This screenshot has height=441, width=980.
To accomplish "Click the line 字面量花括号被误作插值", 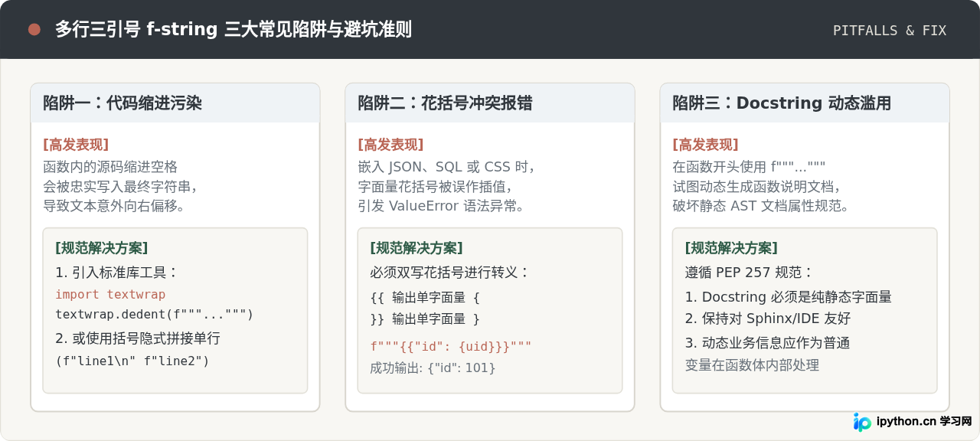I will pos(435,186).
